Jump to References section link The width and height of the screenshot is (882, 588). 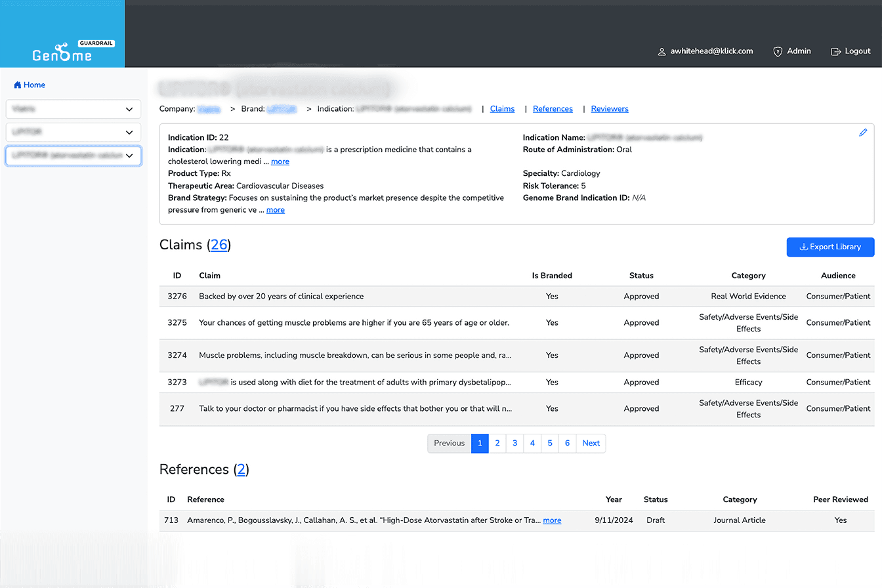click(x=553, y=109)
